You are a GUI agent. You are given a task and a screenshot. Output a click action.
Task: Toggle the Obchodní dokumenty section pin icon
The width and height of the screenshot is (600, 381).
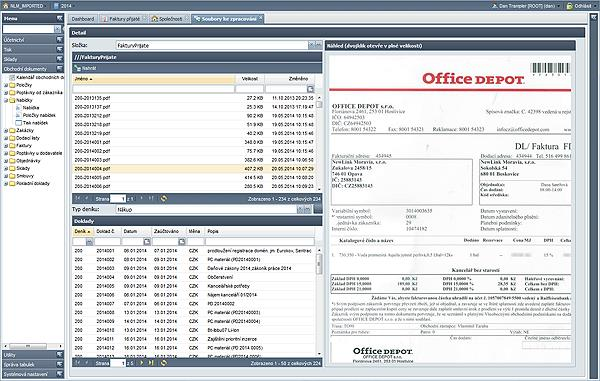point(60,68)
